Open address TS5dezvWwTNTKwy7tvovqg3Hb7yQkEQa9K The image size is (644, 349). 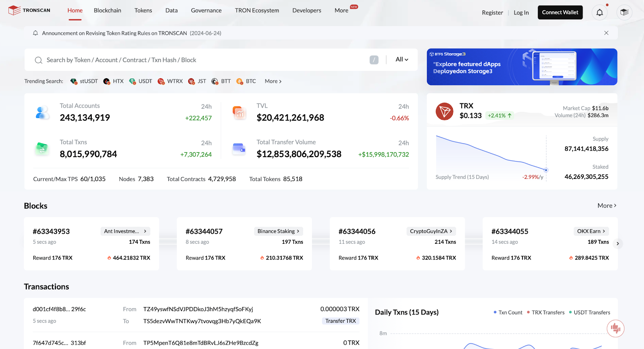point(202,321)
